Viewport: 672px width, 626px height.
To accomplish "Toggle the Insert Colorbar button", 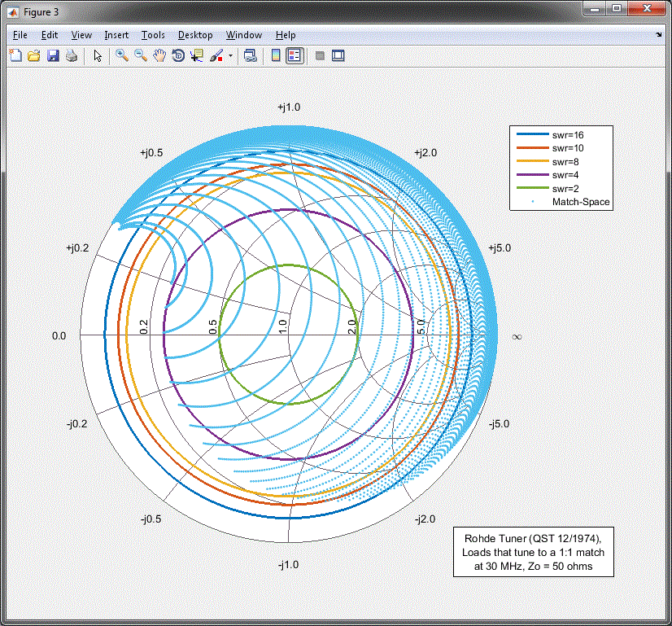I will [275, 55].
